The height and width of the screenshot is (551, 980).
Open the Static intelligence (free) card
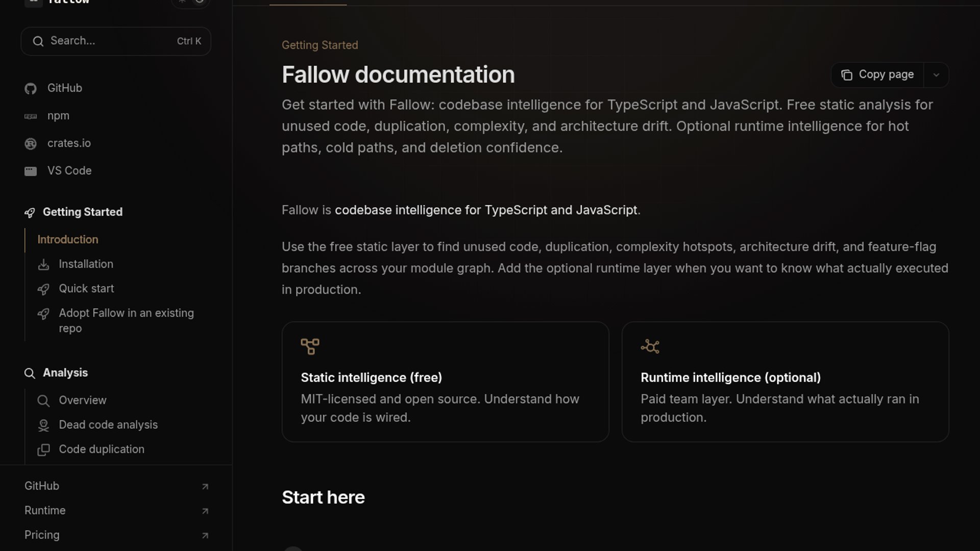445,382
